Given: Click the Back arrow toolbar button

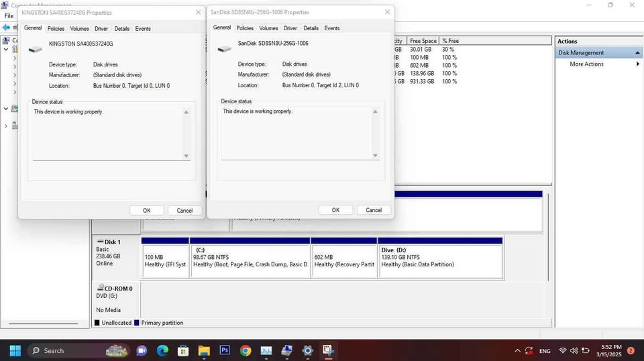Looking at the screenshot, I should pyautogui.click(x=6, y=28).
